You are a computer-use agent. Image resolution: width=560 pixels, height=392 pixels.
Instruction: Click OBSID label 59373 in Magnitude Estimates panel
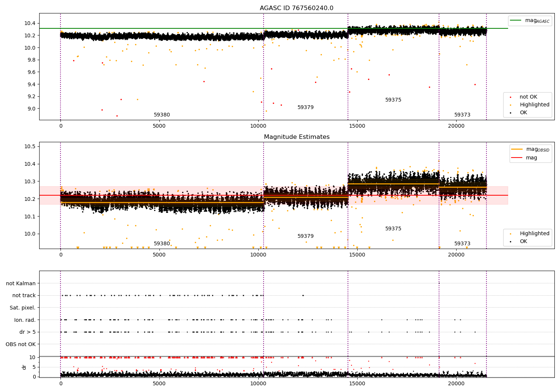coord(462,244)
